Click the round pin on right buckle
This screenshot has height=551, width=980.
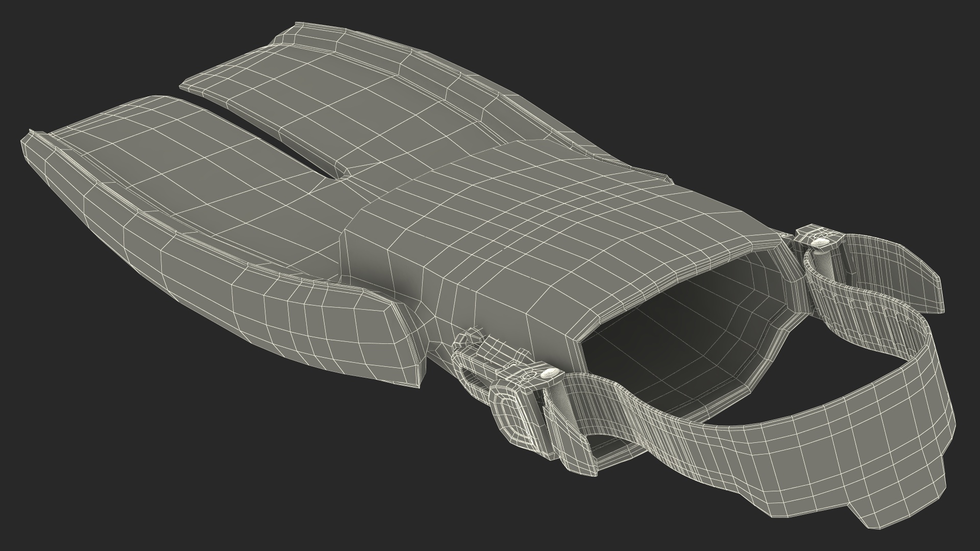[820, 241]
